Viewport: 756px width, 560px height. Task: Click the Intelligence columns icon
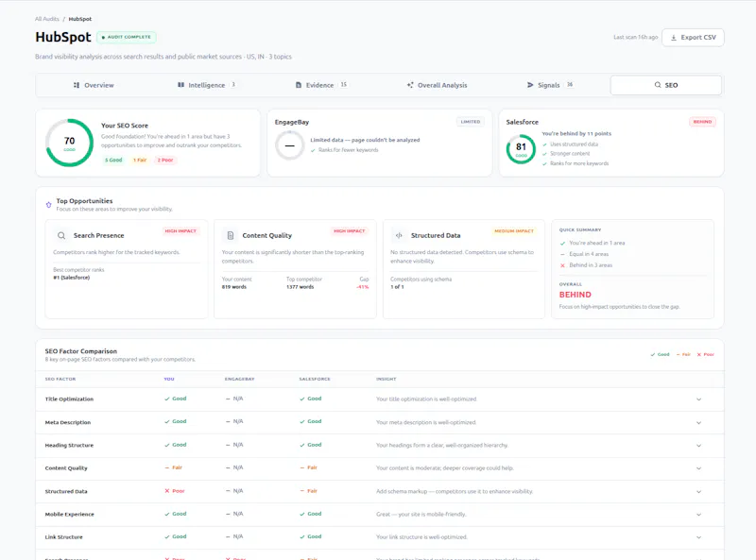(x=180, y=85)
